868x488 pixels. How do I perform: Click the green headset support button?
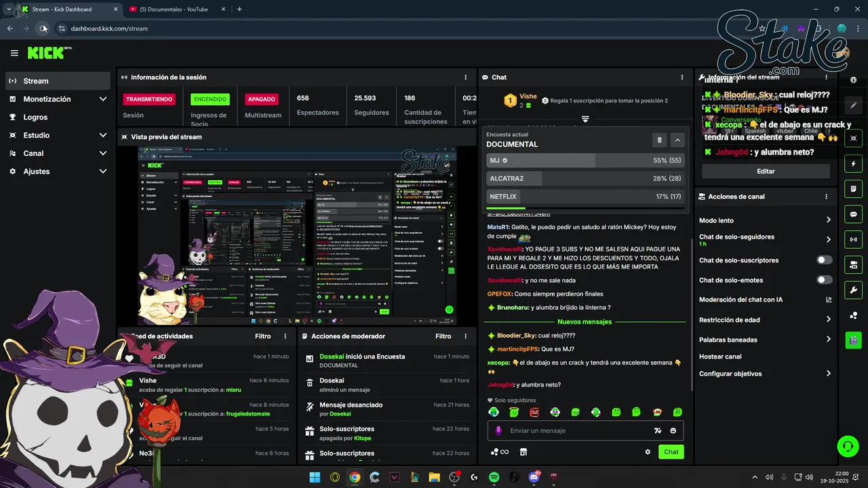click(x=848, y=447)
